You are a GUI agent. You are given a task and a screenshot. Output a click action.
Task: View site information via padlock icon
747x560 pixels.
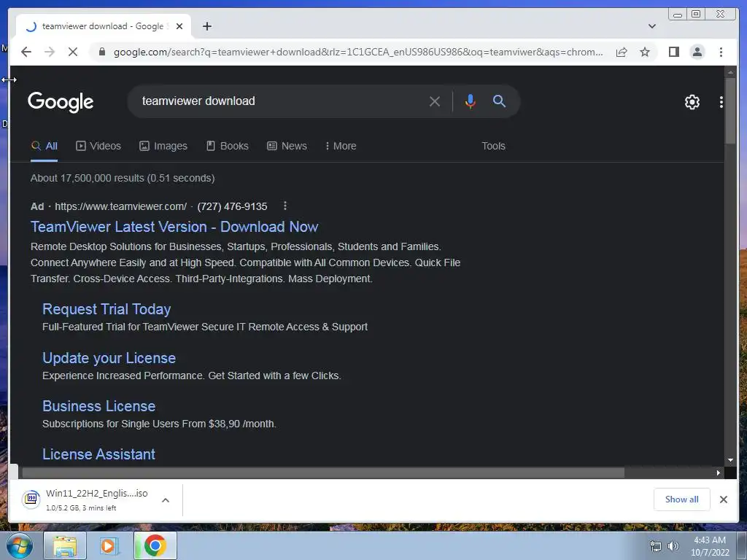(x=101, y=52)
